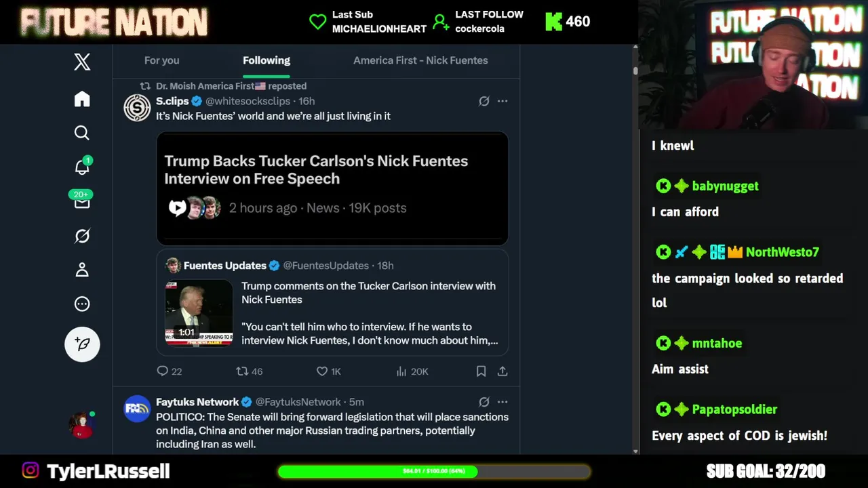Bookmark the S.clips post
This screenshot has width=868, height=488.
coord(481,371)
